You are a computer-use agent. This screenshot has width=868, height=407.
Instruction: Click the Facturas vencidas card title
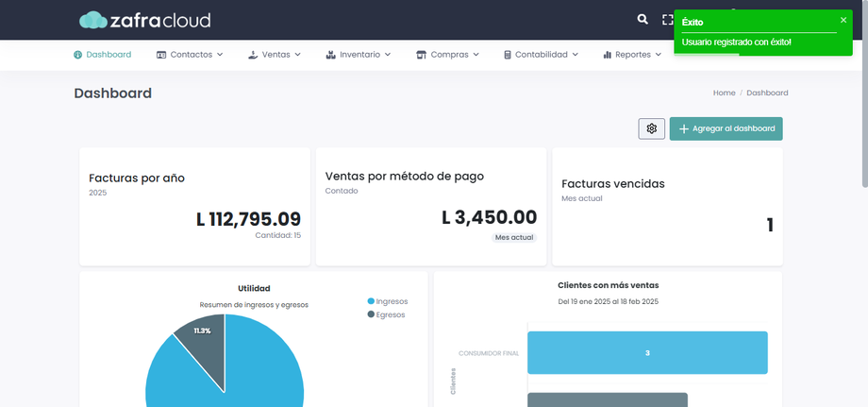pos(613,184)
